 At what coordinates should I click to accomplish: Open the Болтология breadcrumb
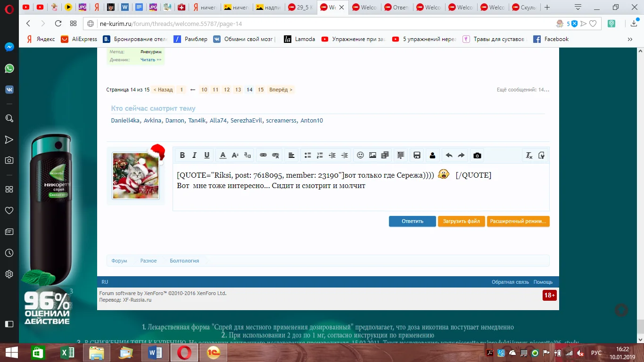click(x=184, y=261)
